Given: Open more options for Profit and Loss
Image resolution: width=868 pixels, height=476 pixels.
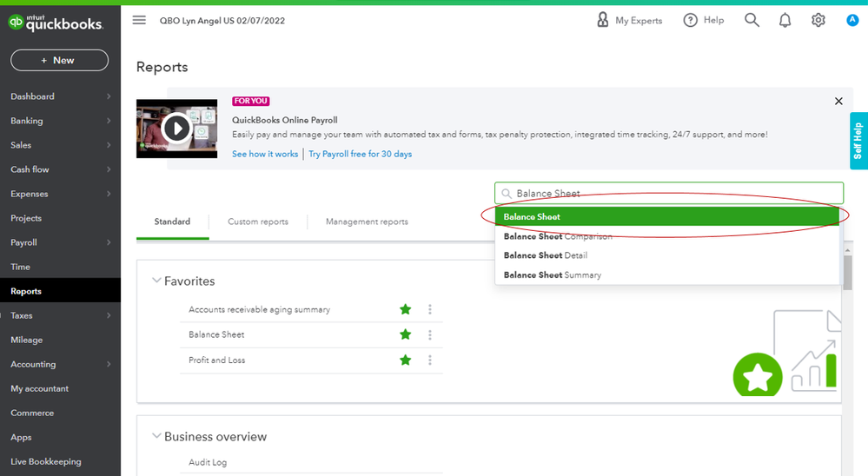Looking at the screenshot, I should click(x=429, y=360).
